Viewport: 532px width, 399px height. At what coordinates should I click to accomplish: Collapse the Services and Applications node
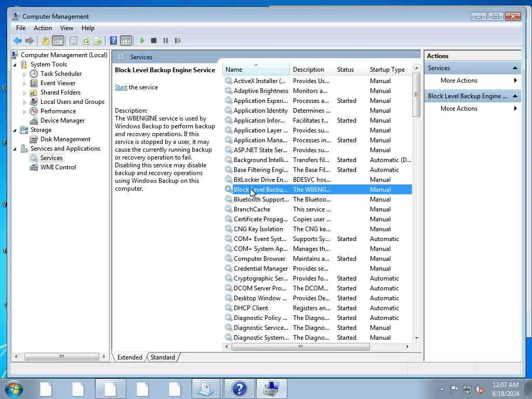click(15, 149)
